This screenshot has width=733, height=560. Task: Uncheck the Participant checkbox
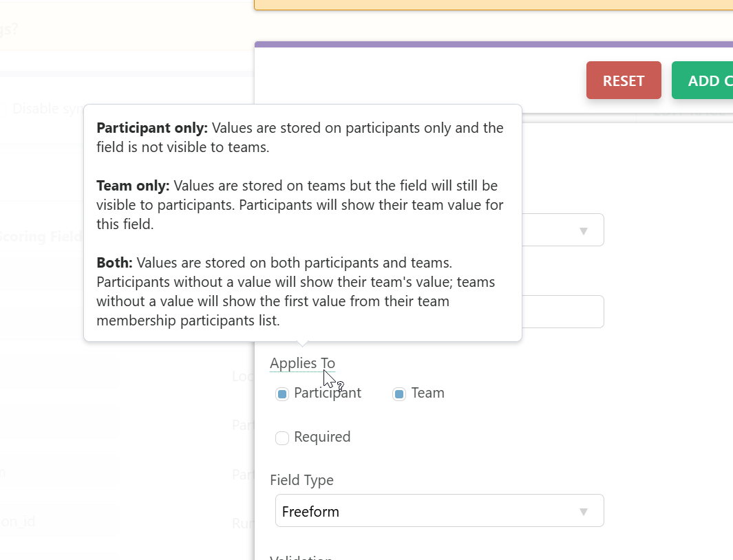[282, 394]
